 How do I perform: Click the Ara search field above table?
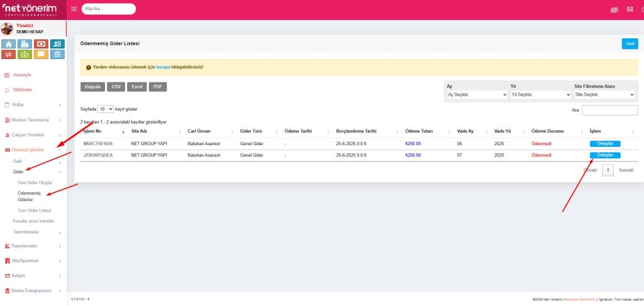tap(609, 110)
